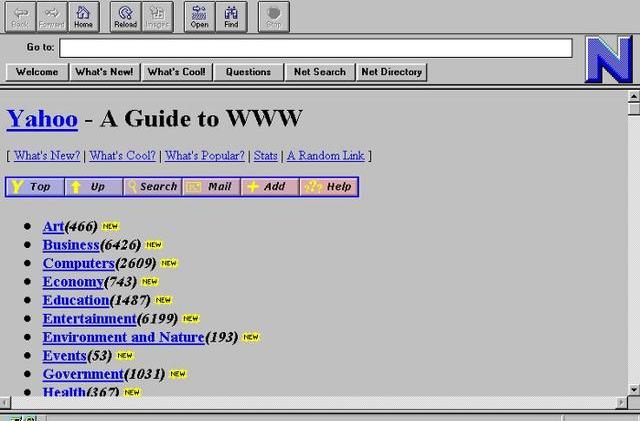Click the Yahoo Search navigation button

[152, 187]
